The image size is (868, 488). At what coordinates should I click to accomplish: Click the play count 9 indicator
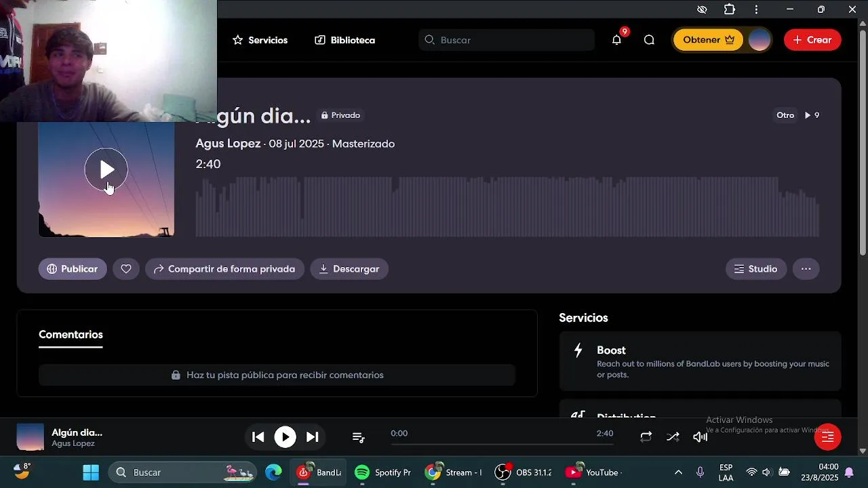click(x=812, y=115)
